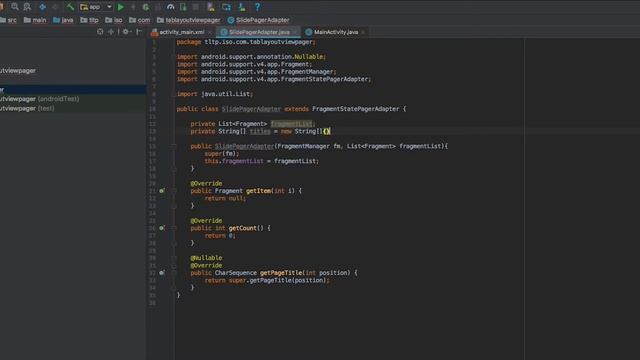Click the blue Help question mark icon

tap(257, 7)
